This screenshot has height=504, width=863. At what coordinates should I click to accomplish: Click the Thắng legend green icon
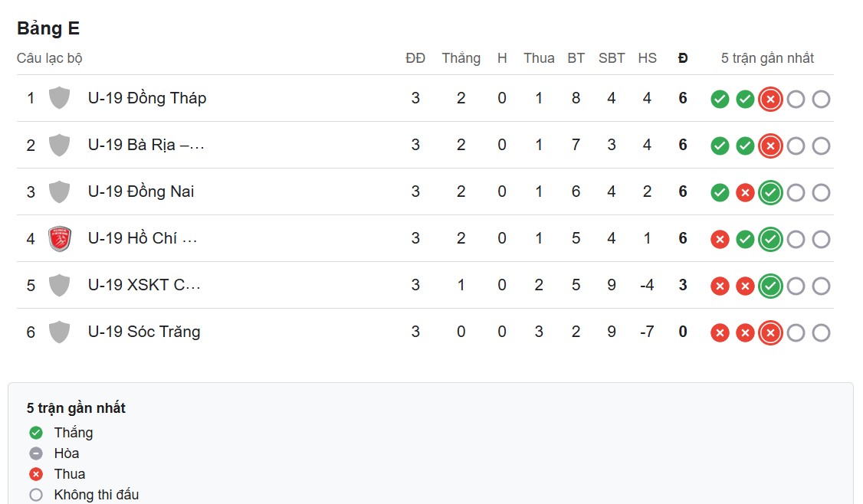tap(36, 433)
